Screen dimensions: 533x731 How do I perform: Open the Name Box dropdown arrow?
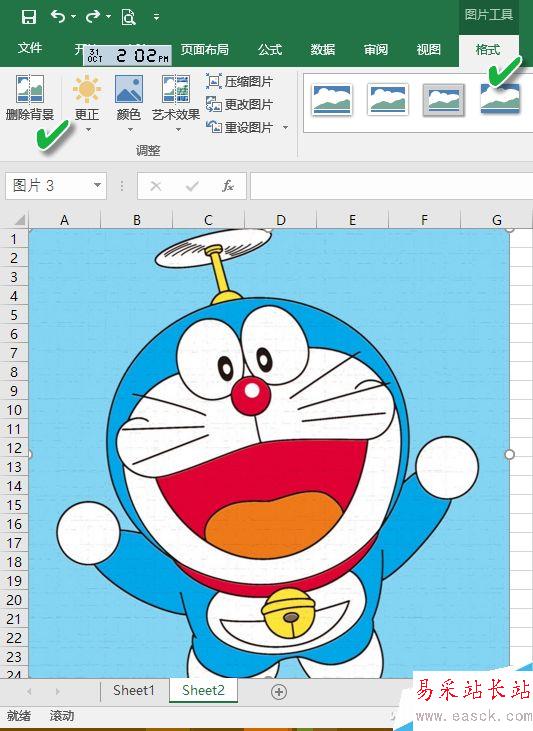[x=97, y=186]
